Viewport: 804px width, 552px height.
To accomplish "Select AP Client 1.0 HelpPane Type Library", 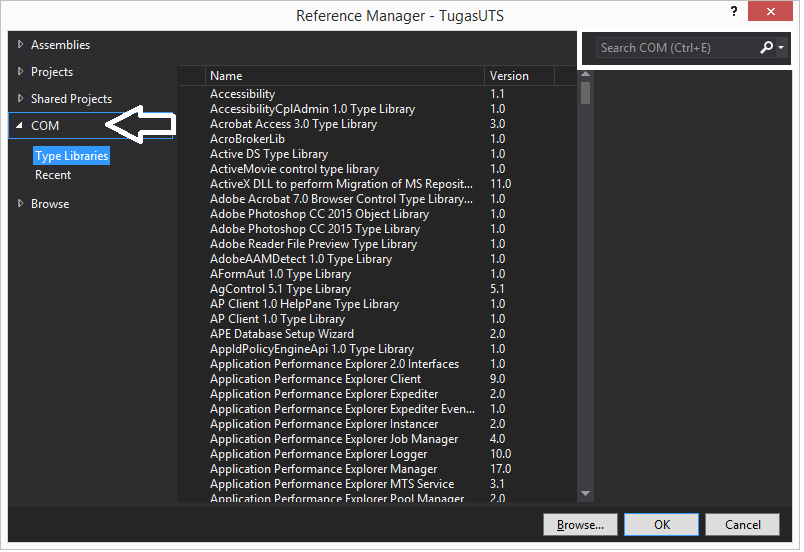I will [x=377, y=304].
